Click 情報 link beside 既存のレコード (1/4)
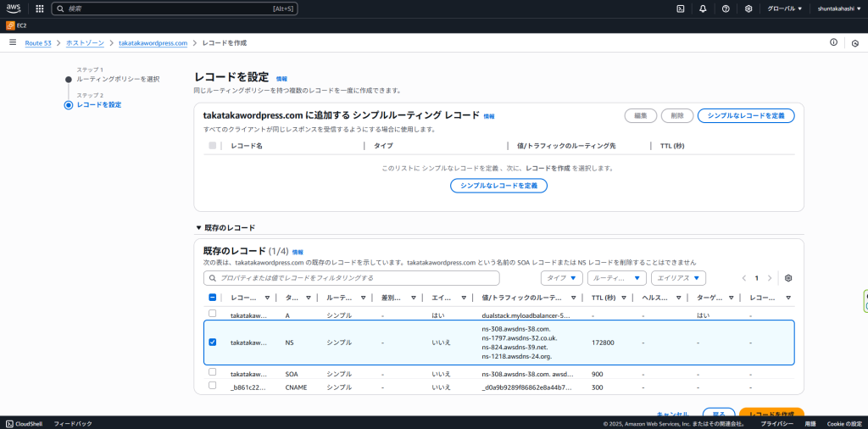 [298, 252]
